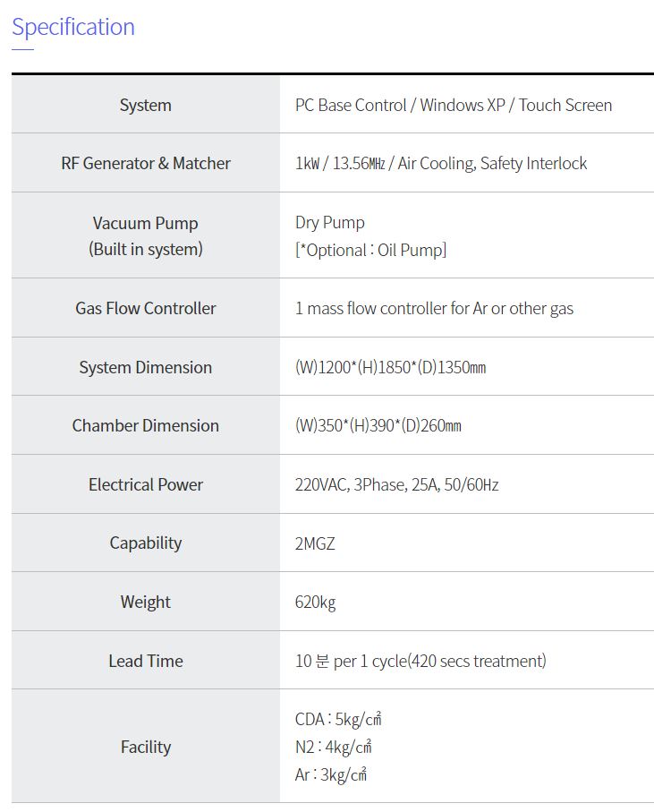Click the PC Base Control value text
The width and height of the screenshot is (654, 812).
tap(454, 105)
